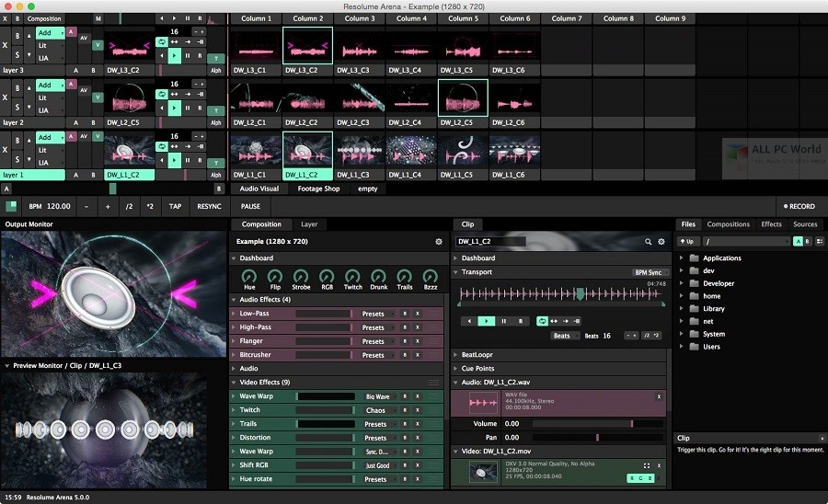Halve the BPM with /2 button
The image size is (828, 504).
coord(129,206)
